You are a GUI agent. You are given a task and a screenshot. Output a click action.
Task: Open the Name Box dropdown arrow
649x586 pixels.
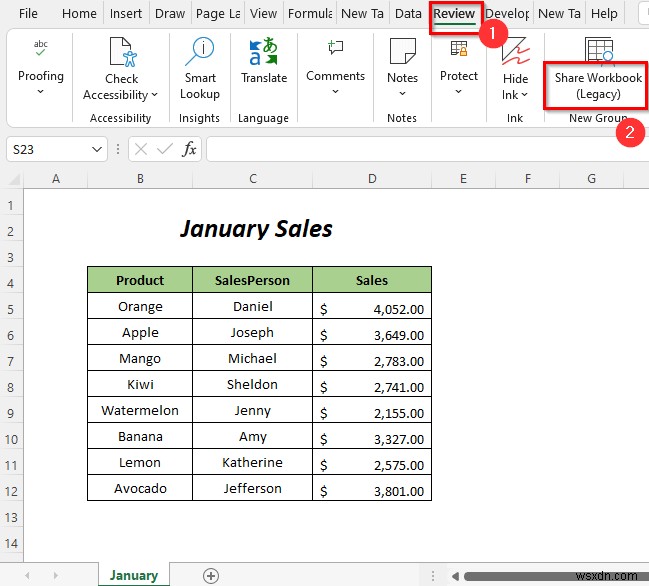97,149
